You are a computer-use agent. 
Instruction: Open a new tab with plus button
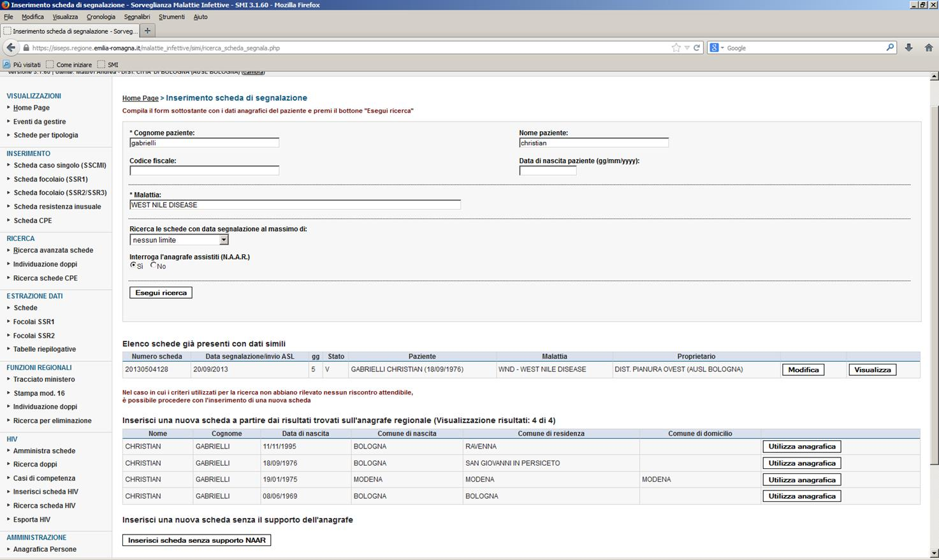(x=147, y=31)
